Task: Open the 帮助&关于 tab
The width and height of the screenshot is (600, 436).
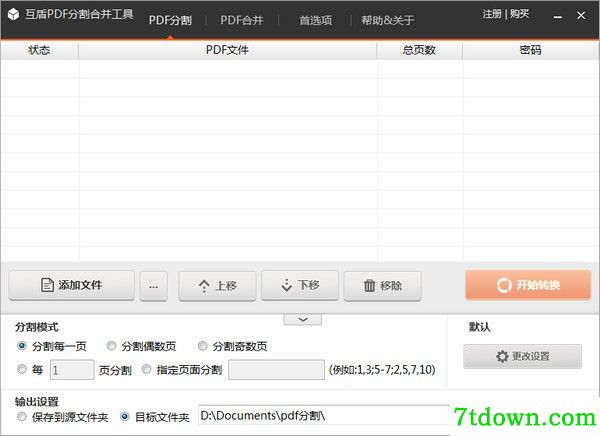Action: click(x=388, y=20)
